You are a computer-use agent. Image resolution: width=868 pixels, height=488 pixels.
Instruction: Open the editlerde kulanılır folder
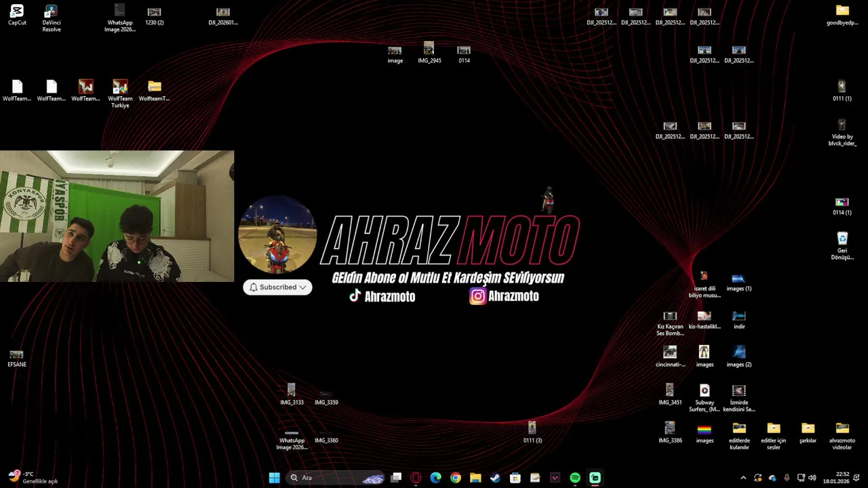[x=739, y=436]
